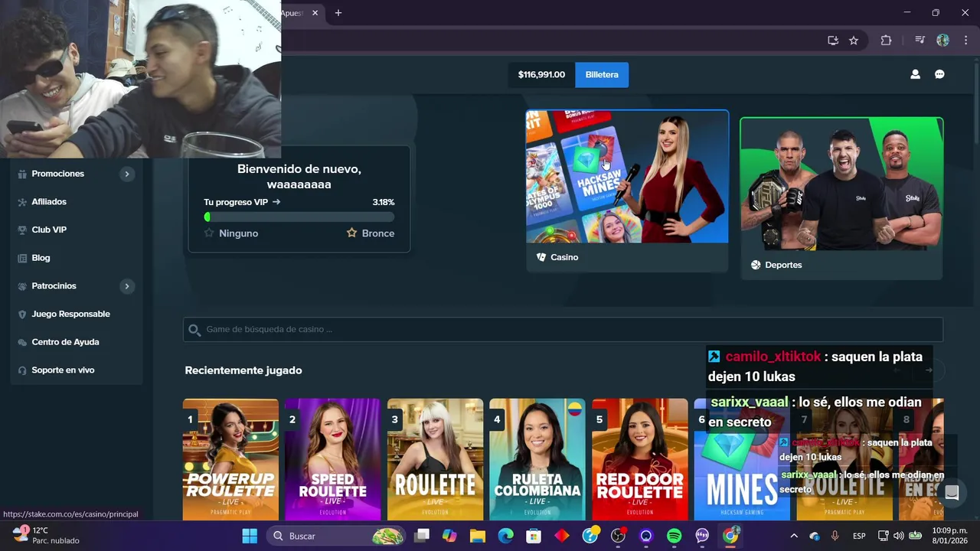
Task: Open the floating support chat widget
Action: [952, 493]
